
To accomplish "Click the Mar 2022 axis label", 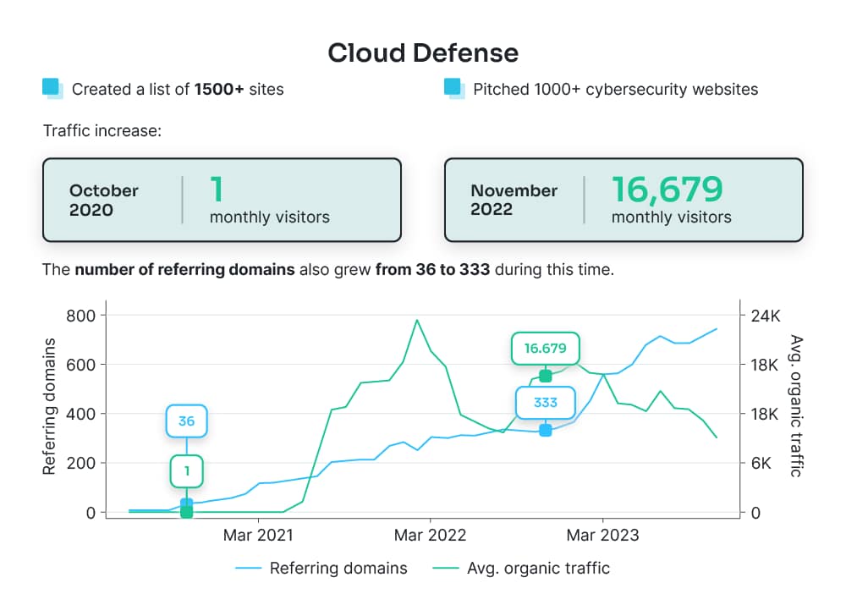I will click(430, 535).
